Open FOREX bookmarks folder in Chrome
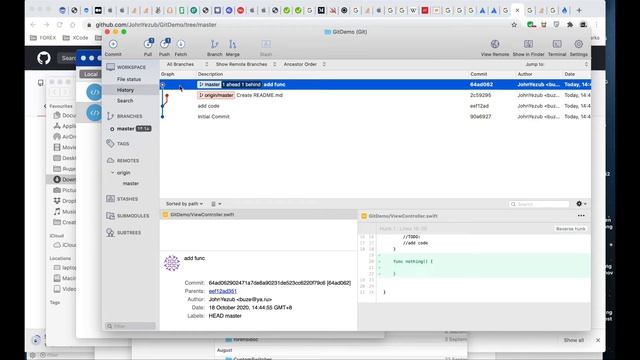The height and width of the screenshot is (360, 640). coord(43,38)
